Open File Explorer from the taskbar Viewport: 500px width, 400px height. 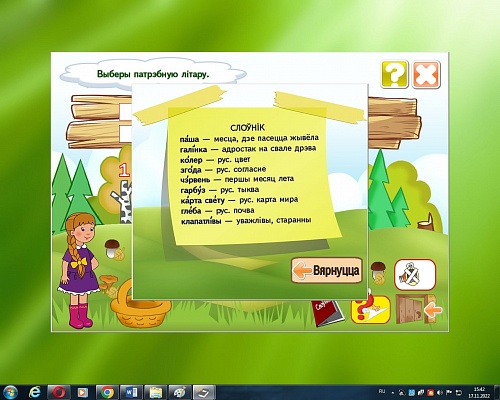pos(156,392)
